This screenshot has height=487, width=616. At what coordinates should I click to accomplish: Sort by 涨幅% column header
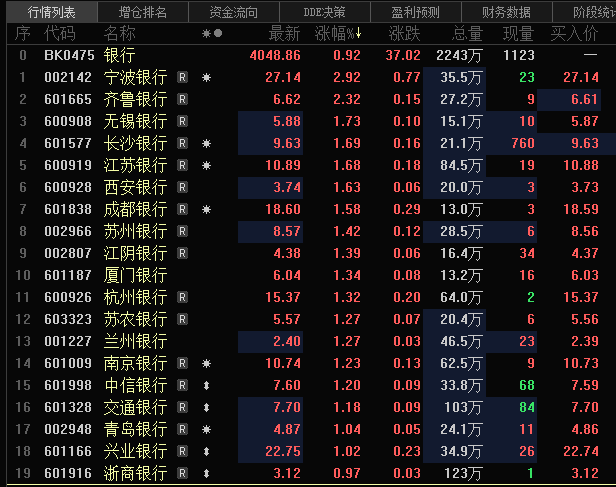(338, 34)
